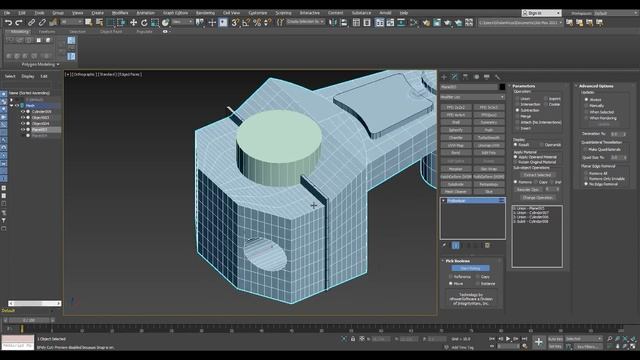This screenshot has width=640, height=360.
Task: Click the Play Animation button
Action: [508, 339]
